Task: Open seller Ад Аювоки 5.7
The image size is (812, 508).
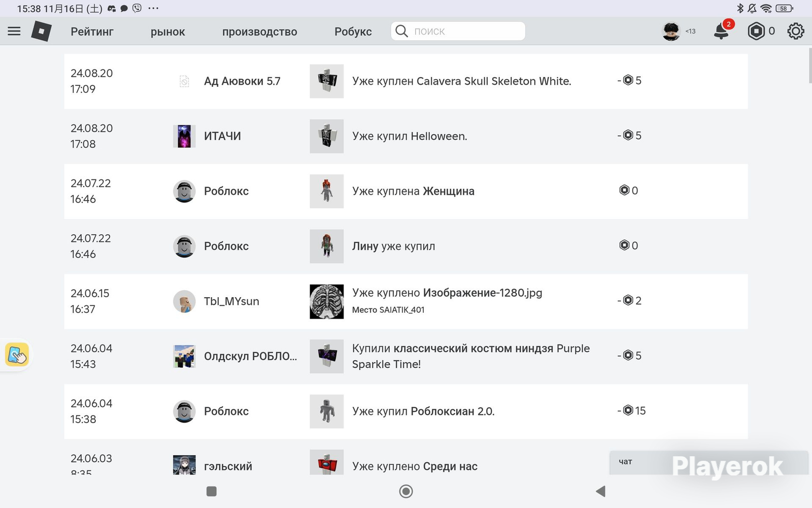Action: [242, 81]
